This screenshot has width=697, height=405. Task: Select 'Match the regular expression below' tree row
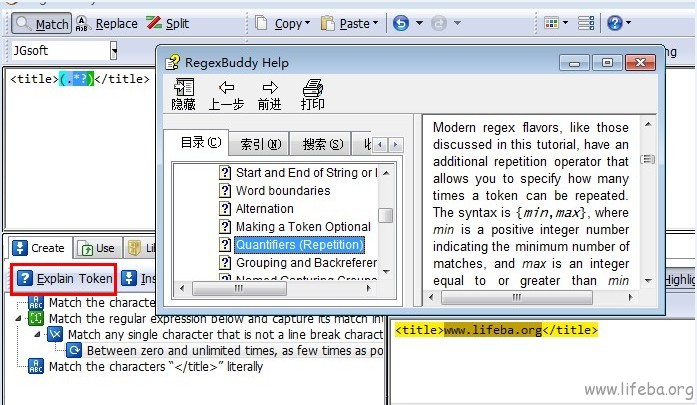(216, 318)
